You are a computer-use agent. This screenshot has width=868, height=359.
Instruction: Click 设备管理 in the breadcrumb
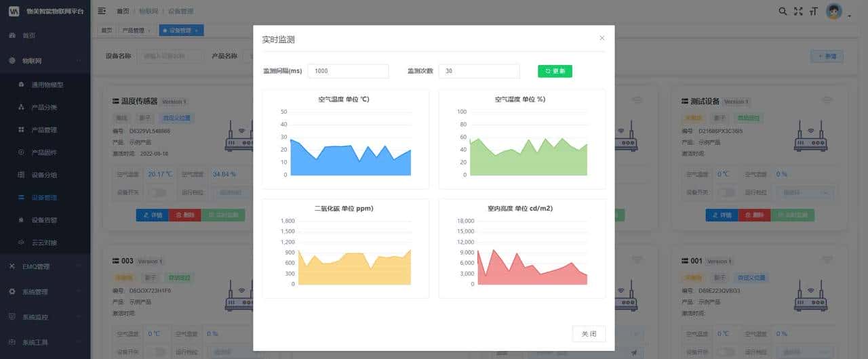click(180, 12)
